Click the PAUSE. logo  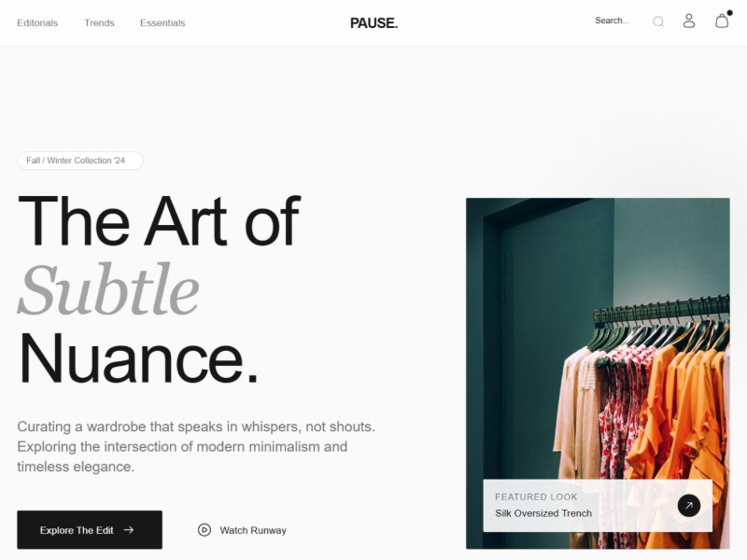click(x=374, y=22)
